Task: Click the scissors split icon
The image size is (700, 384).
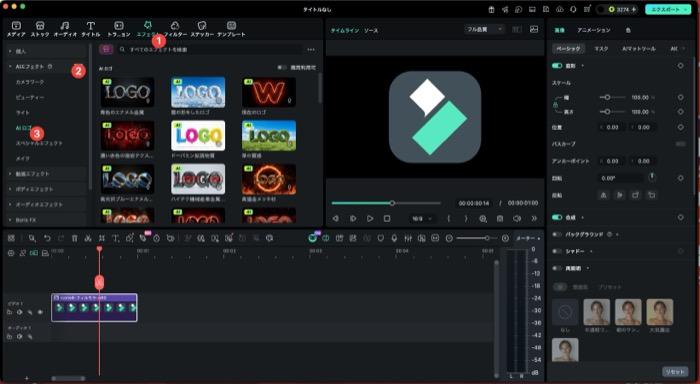Action: [88, 238]
